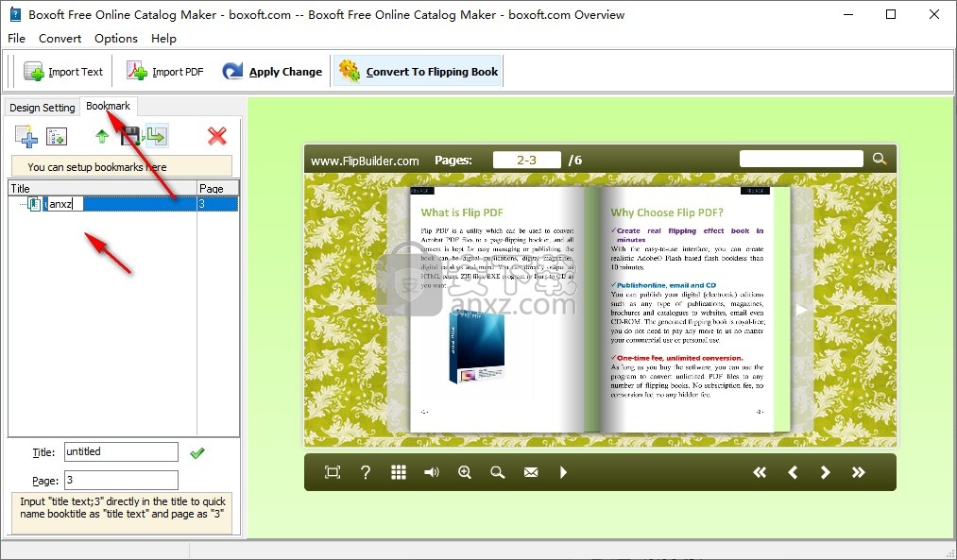Click Apply Change button
The image size is (957, 560).
[x=271, y=72]
